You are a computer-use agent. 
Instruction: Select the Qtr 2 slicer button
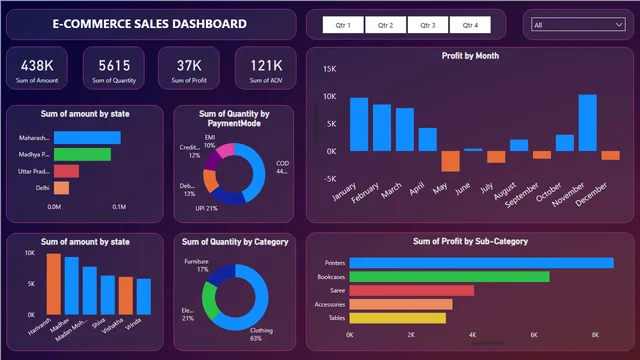coord(385,25)
